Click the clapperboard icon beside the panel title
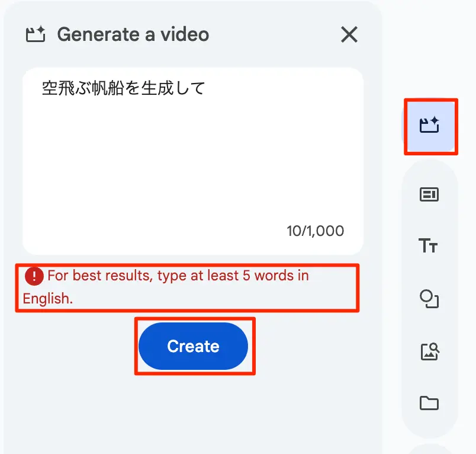 point(36,34)
